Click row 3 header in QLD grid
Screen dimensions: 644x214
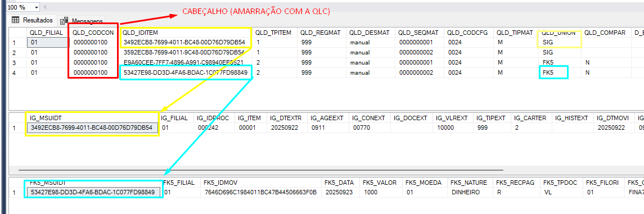pos(18,63)
